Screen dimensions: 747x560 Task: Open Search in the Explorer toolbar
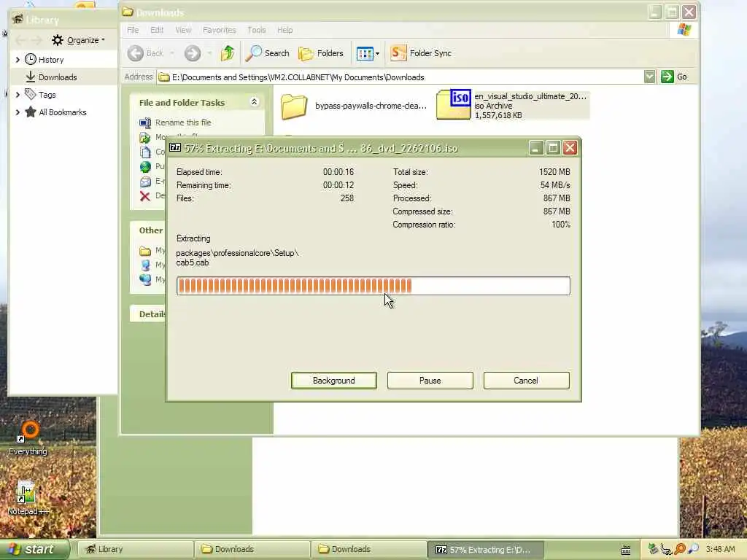(x=268, y=53)
